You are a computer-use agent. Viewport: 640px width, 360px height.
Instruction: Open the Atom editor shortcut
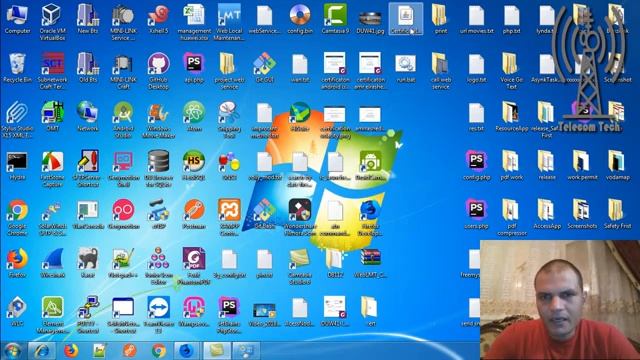point(194,117)
